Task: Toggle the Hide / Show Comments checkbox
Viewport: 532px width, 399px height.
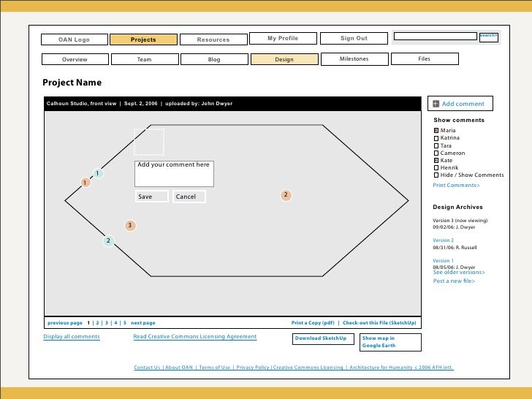Action: (x=436, y=175)
